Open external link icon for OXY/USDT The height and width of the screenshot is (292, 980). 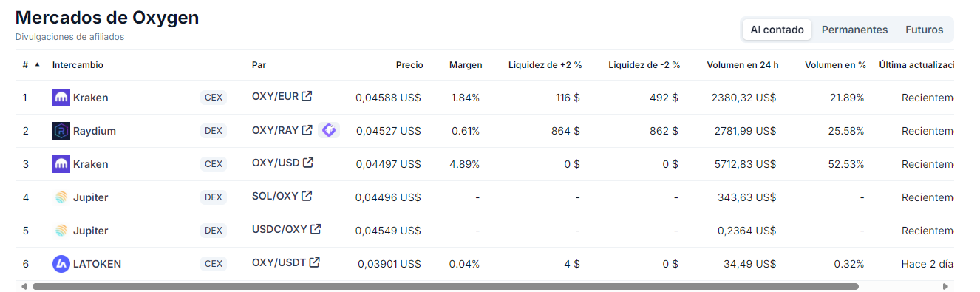coord(314,262)
